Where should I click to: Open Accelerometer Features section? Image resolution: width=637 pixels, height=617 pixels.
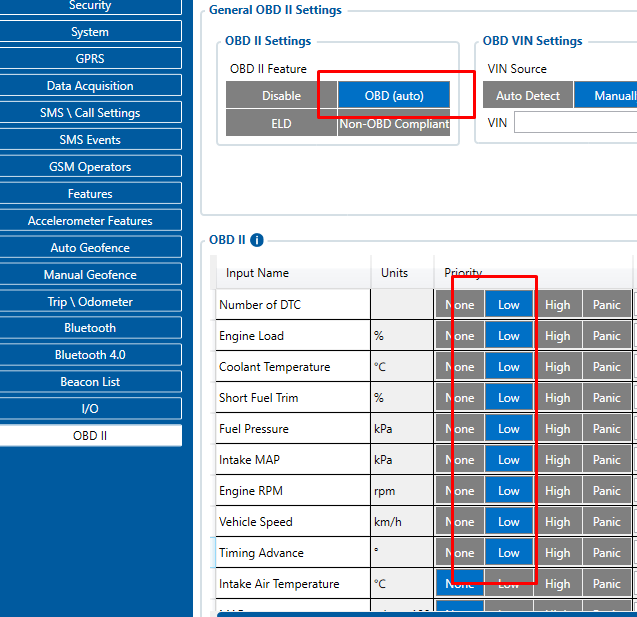coord(90,221)
